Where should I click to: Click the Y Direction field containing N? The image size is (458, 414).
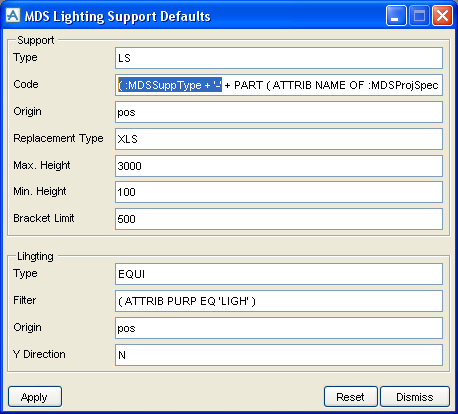[x=279, y=355]
